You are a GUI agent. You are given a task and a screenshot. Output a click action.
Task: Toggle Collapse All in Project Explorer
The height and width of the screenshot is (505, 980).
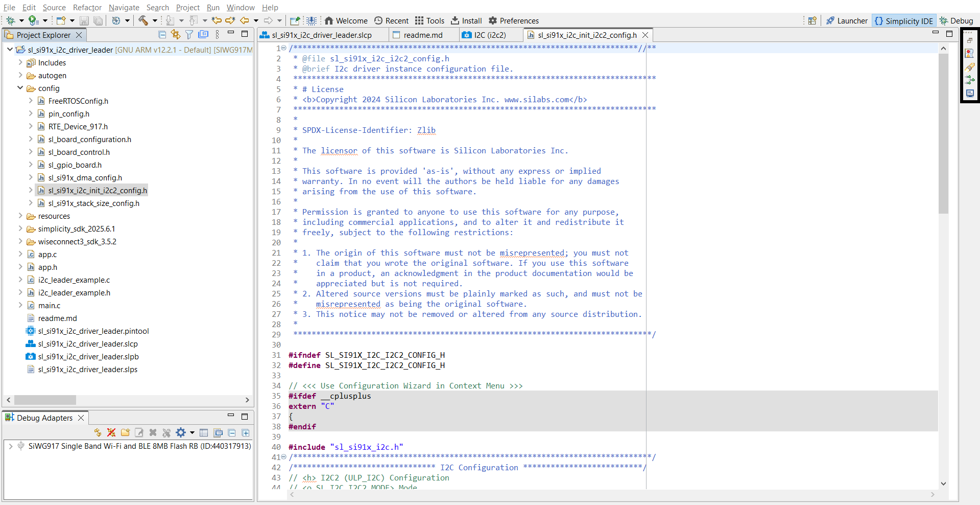click(162, 34)
